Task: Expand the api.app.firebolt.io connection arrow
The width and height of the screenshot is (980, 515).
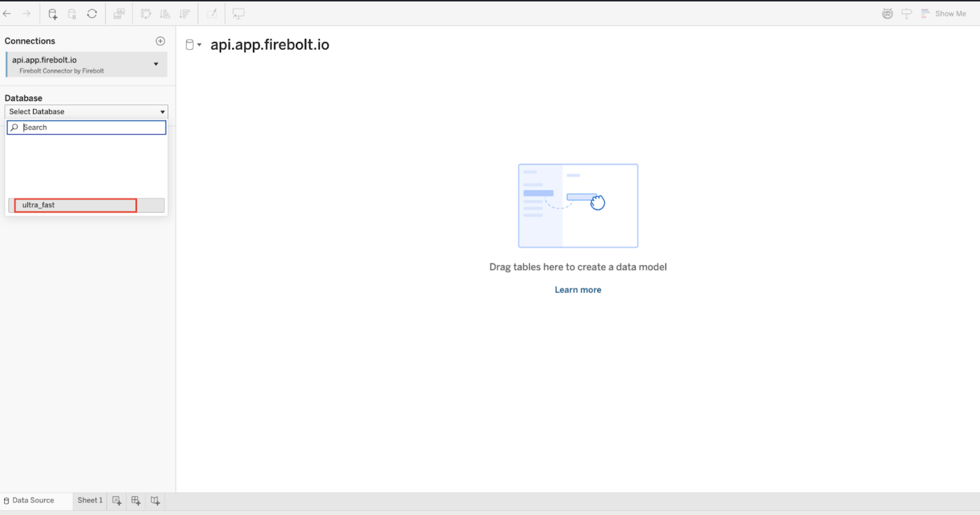Action: point(156,64)
